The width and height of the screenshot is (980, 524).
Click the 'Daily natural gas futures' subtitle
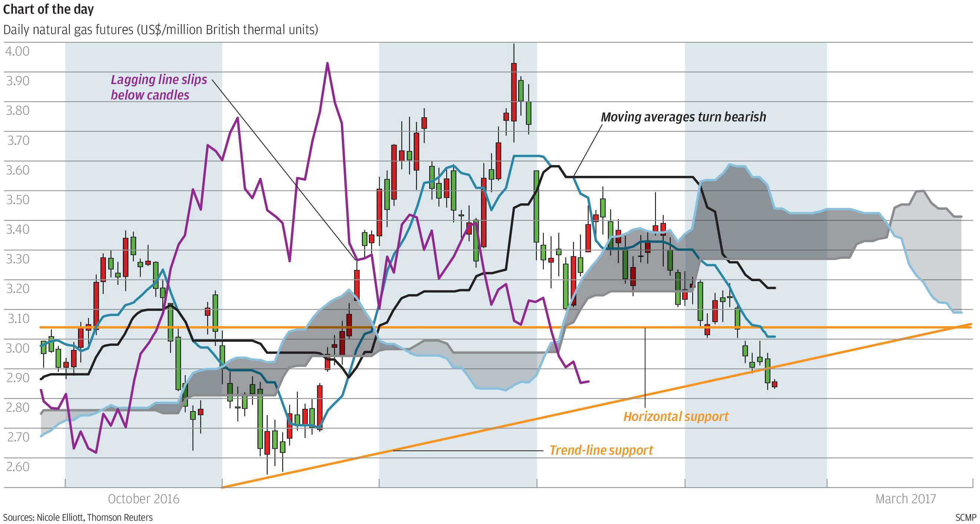[160, 30]
